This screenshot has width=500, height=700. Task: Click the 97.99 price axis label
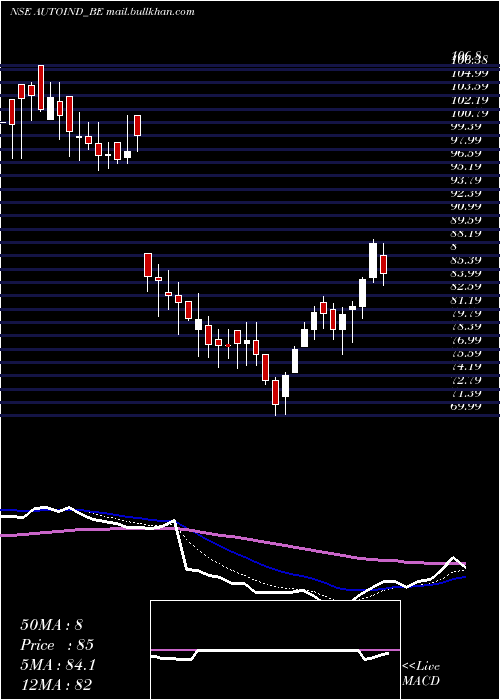tap(467, 140)
